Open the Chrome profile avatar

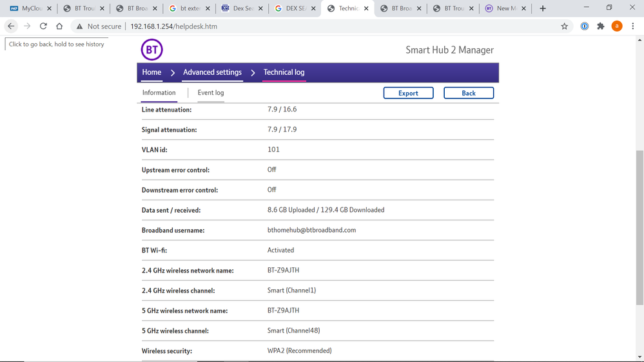(617, 26)
